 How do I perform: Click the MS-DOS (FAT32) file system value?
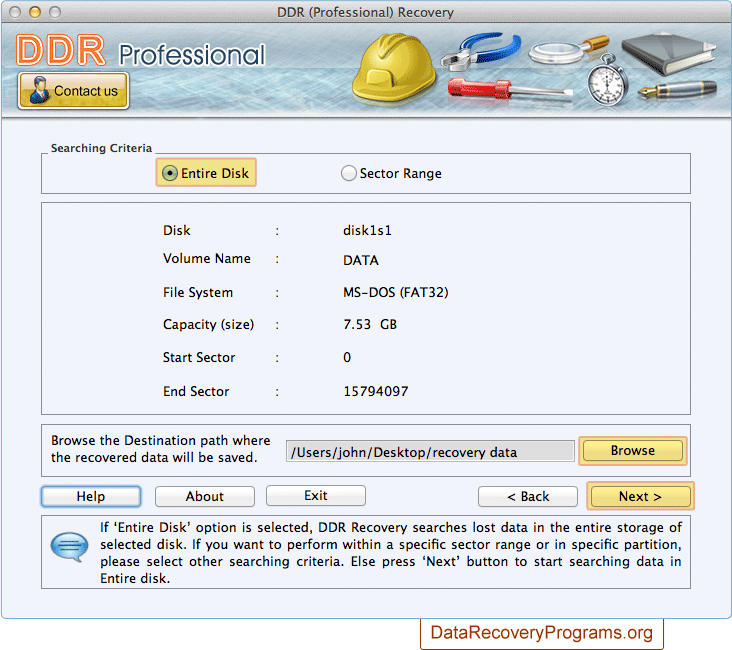click(x=396, y=292)
